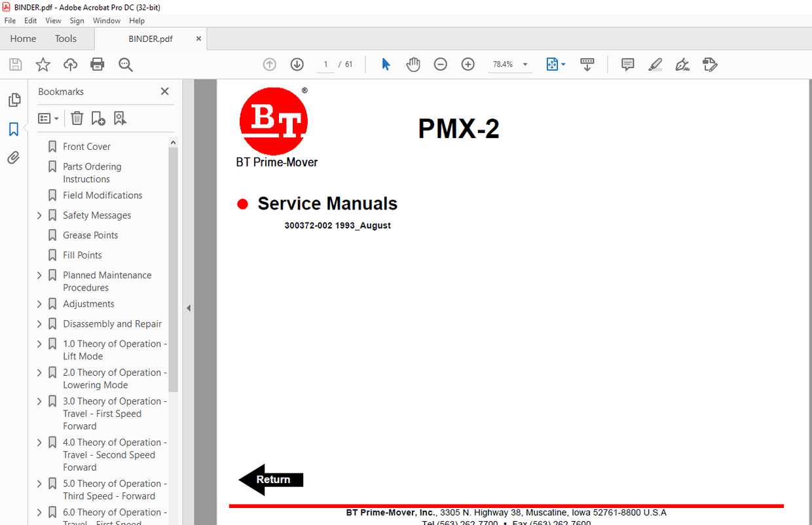Open the zoom percentage dropdown
Image resolution: width=812 pixels, height=525 pixels.
(x=524, y=64)
